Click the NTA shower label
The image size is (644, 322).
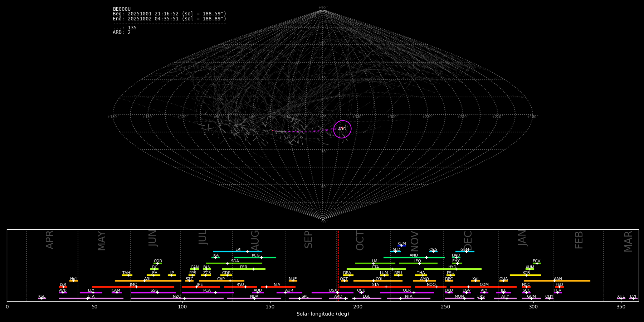(x=409, y=297)
